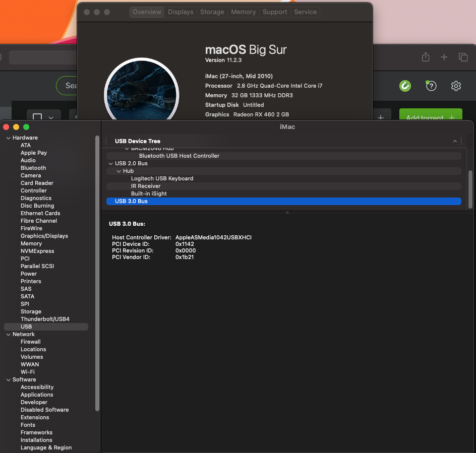Screen dimensions: 476x453
Task: Select Built-in iSight device
Action: coord(149,193)
